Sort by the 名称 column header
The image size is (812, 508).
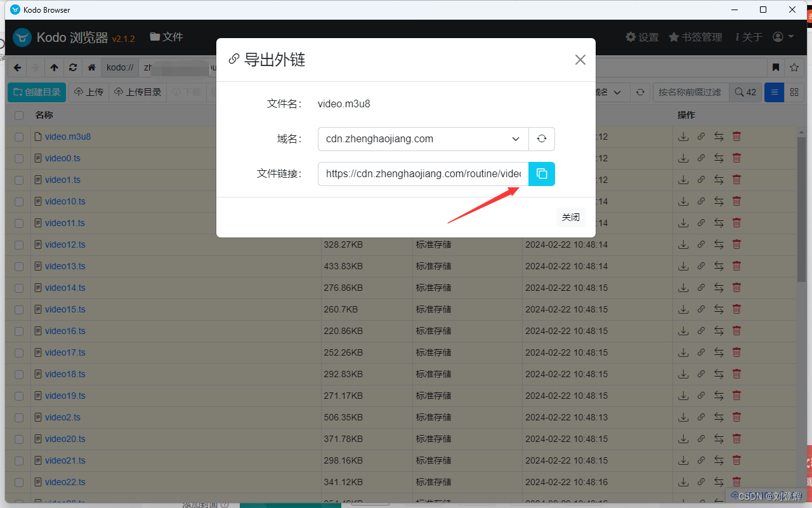point(44,115)
